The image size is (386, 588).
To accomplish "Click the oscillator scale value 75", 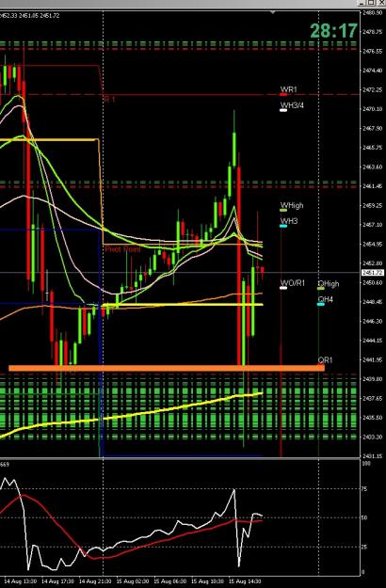I will pyautogui.click(x=364, y=489).
